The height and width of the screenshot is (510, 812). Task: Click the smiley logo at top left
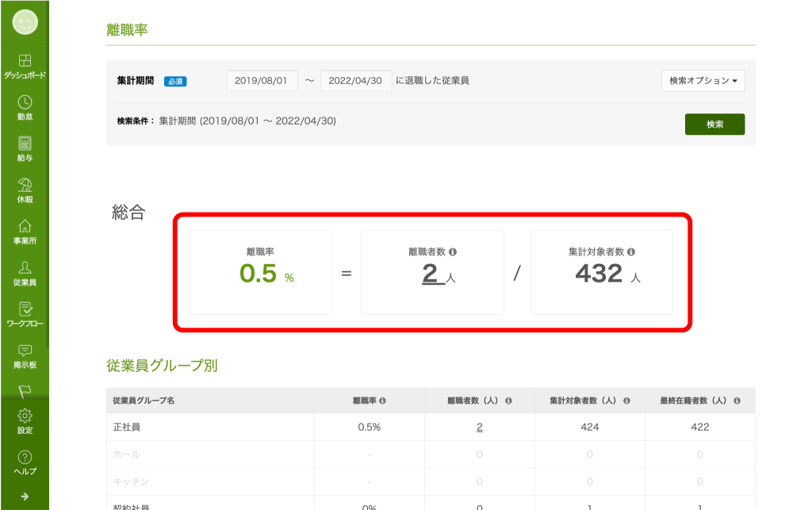[x=25, y=21]
